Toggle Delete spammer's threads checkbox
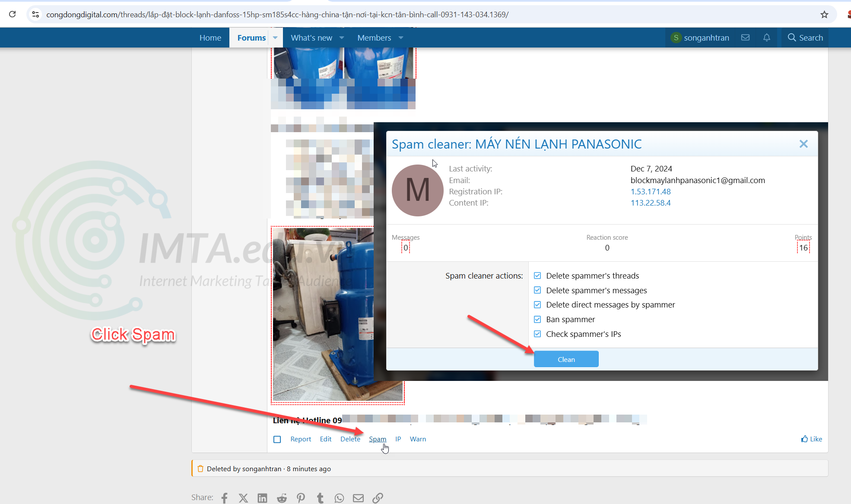The width and height of the screenshot is (851, 504). pos(537,276)
